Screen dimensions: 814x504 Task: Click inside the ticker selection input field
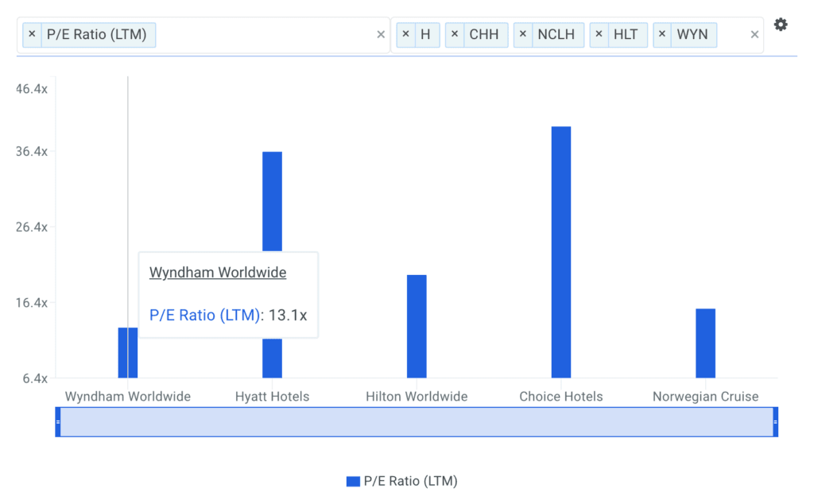(735, 35)
